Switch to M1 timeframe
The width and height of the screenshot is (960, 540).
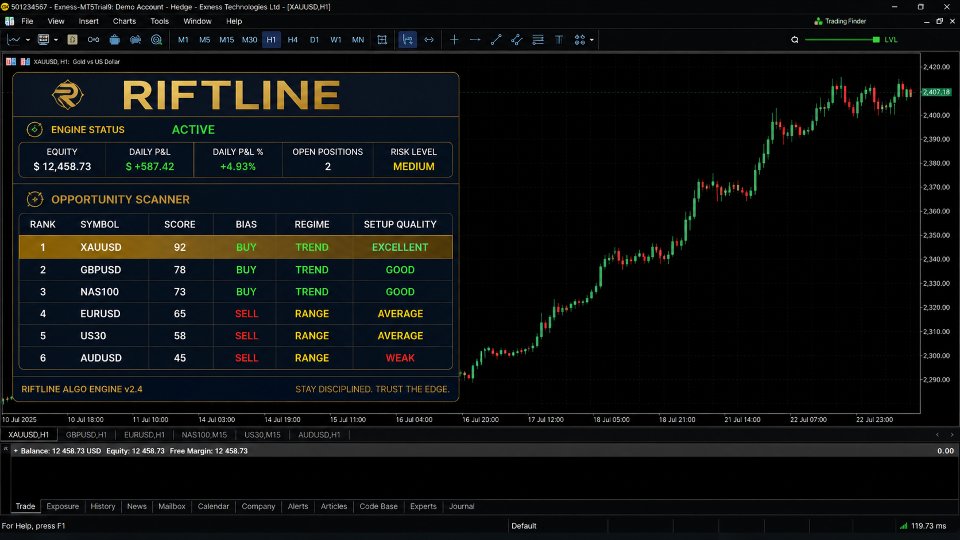[183, 40]
